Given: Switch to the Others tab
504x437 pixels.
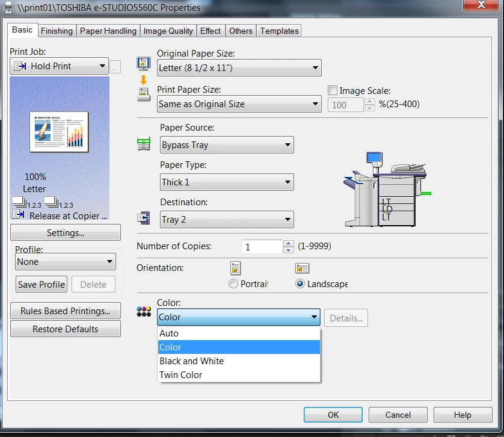Looking at the screenshot, I should pos(241,31).
